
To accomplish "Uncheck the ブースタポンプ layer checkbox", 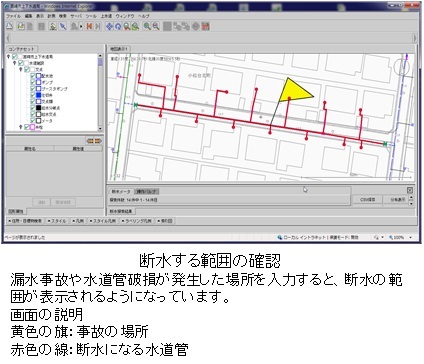I will pos(33,89).
